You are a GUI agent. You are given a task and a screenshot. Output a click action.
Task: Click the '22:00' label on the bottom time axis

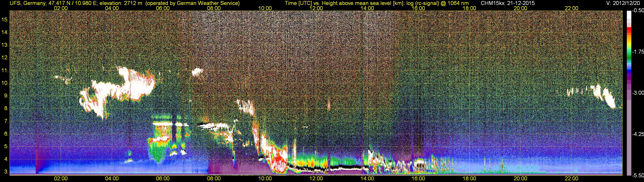[571, 179]
